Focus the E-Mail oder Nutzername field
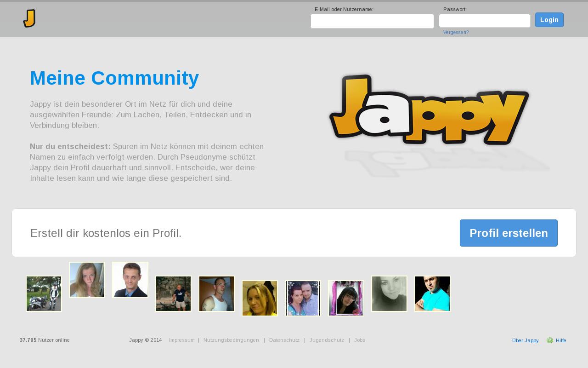This screenshot has width=588, height=368. (372, 21)
